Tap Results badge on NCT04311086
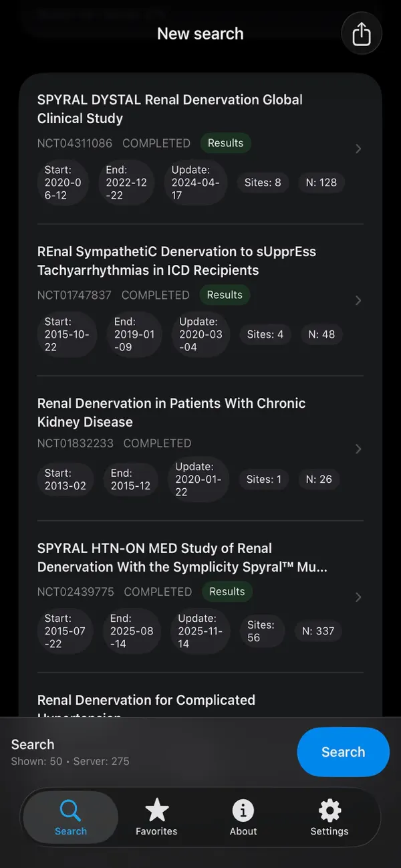The height and width of the screenshot is (868, 401). (225, 143)
